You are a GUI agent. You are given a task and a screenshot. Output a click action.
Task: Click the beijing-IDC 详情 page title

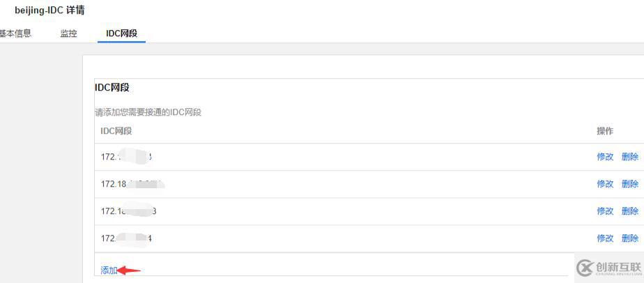click(50, 10)
